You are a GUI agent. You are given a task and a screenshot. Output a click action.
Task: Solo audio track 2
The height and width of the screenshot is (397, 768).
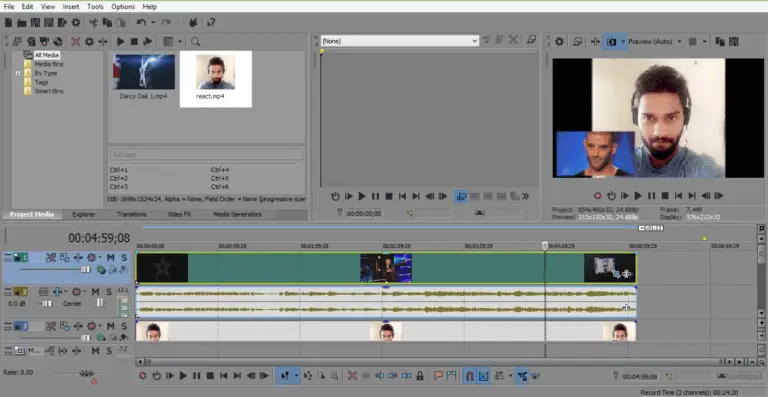109,292
